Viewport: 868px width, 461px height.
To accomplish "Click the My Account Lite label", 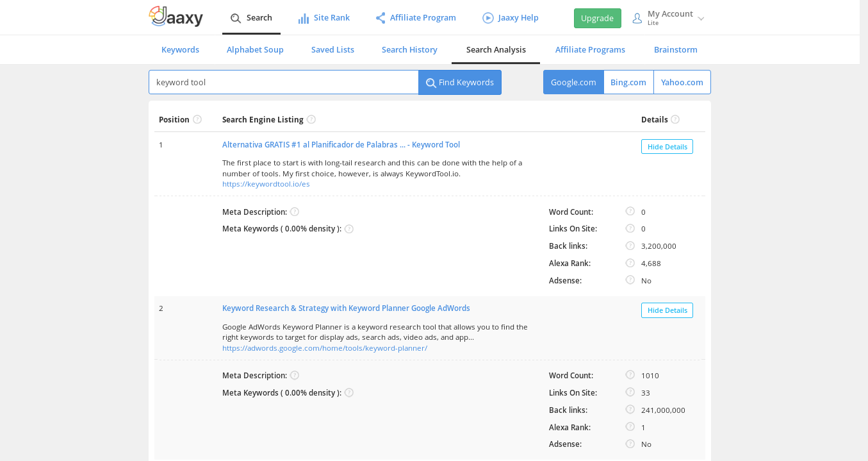I will point(670,18).
